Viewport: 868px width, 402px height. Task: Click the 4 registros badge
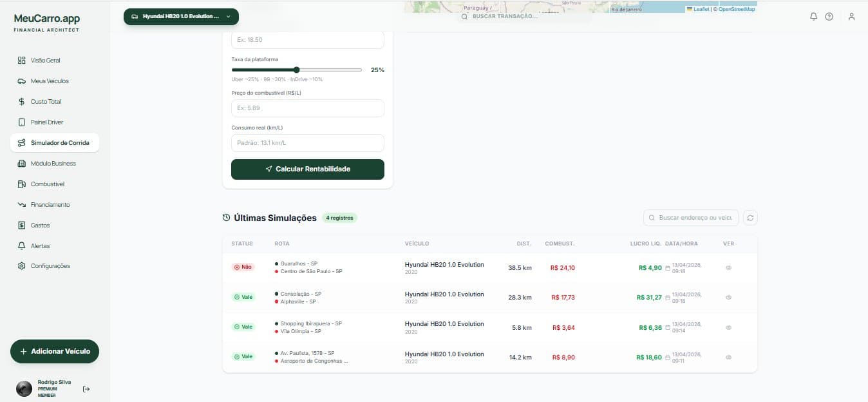pos(339,218)
